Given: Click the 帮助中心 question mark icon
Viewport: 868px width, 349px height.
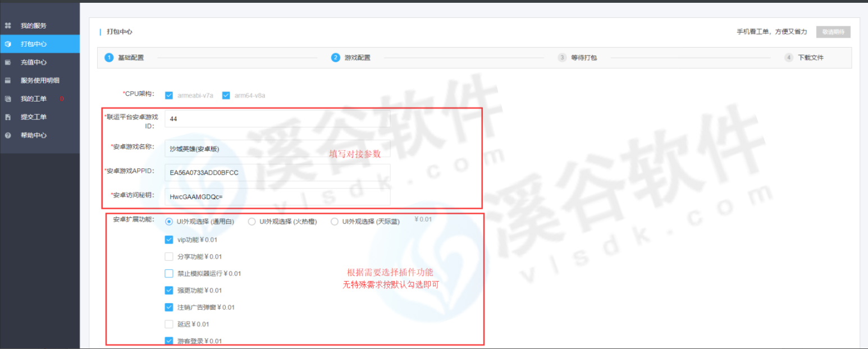Looking at the screenshot, I should (x=8, y=135).
